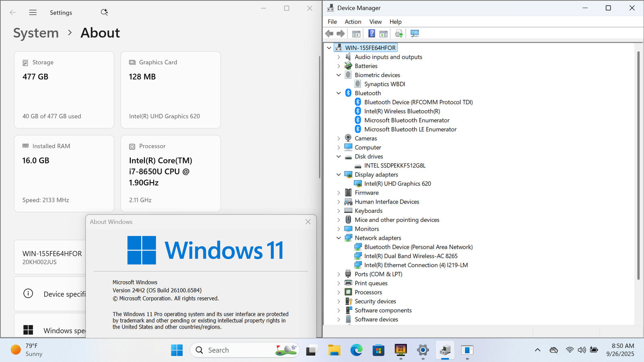The image size is (644, 362).
Task: Expand the Processors category
Action: [339, 292]
